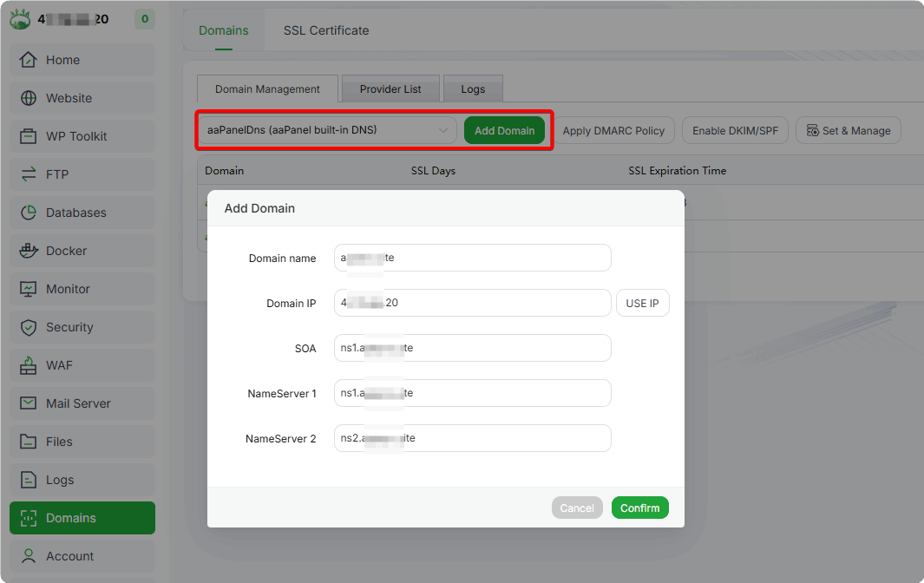The width and height of the screenshot is (924, 583).
Task: Select the Docker whale icon
Action: coord(29,251)
